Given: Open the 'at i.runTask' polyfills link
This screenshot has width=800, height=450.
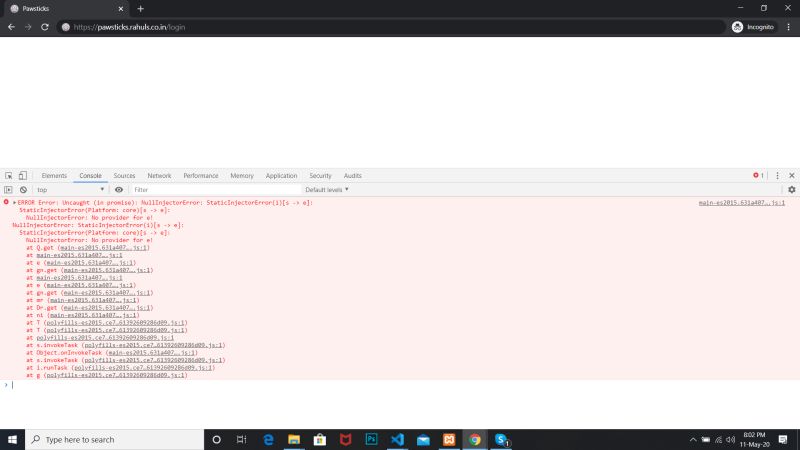Looking at the screenshot, I should (x=143, y=367).
